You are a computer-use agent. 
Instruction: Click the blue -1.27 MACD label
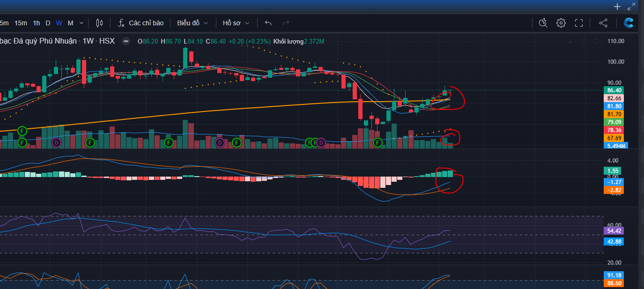coord(614,182)
